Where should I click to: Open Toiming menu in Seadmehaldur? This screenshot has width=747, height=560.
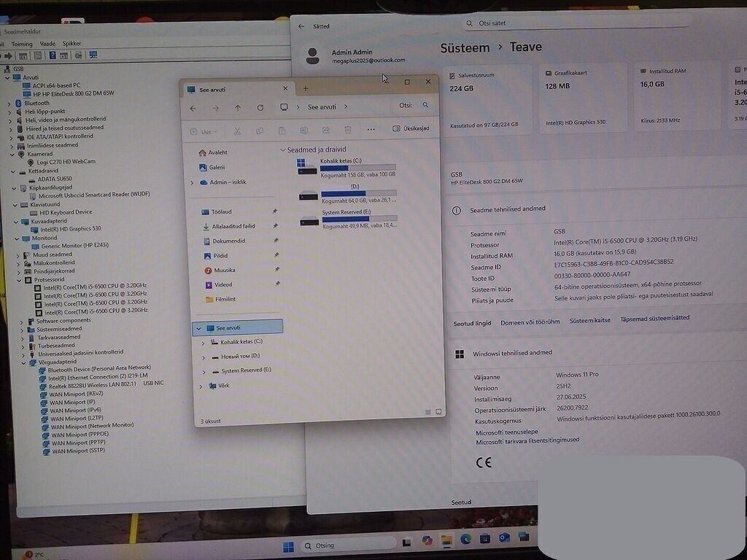point(22,44)
